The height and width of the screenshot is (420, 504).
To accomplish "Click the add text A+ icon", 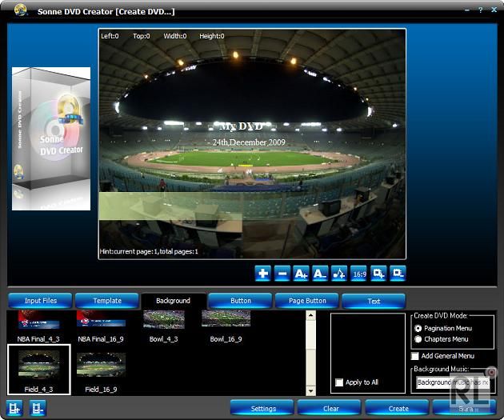I will pyautogui.click(x=301, y=274).
